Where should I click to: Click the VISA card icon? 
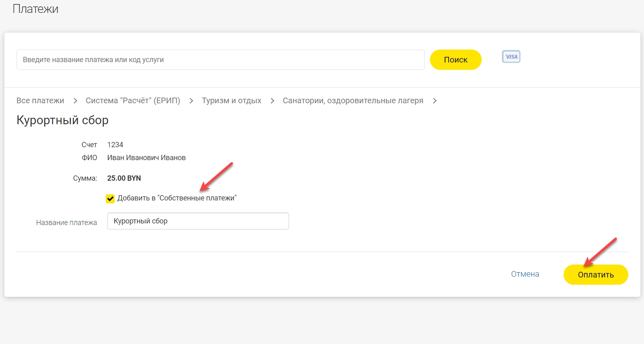pos(511,56)
